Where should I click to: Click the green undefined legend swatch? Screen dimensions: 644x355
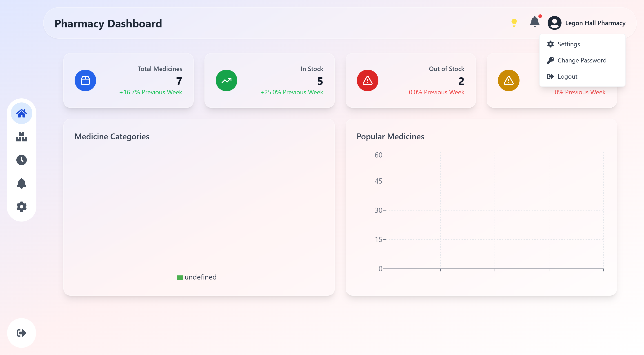pyautogui.click(x=180, y=277)
